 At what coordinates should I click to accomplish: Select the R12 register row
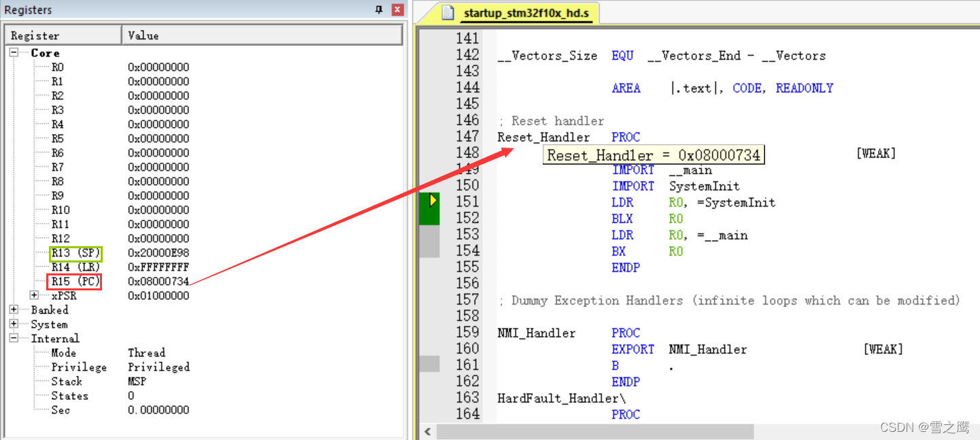point(204,238)
